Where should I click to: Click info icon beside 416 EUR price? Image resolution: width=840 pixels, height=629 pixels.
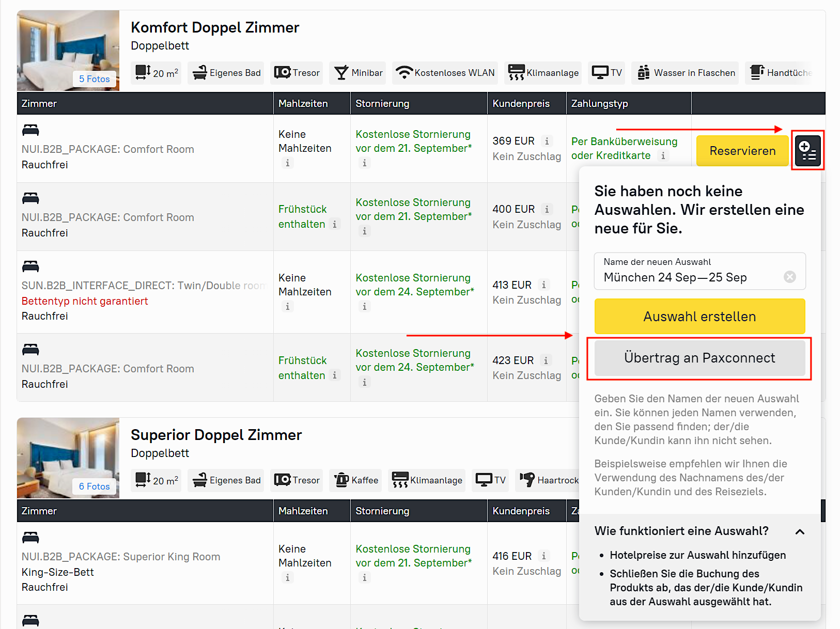543,556
